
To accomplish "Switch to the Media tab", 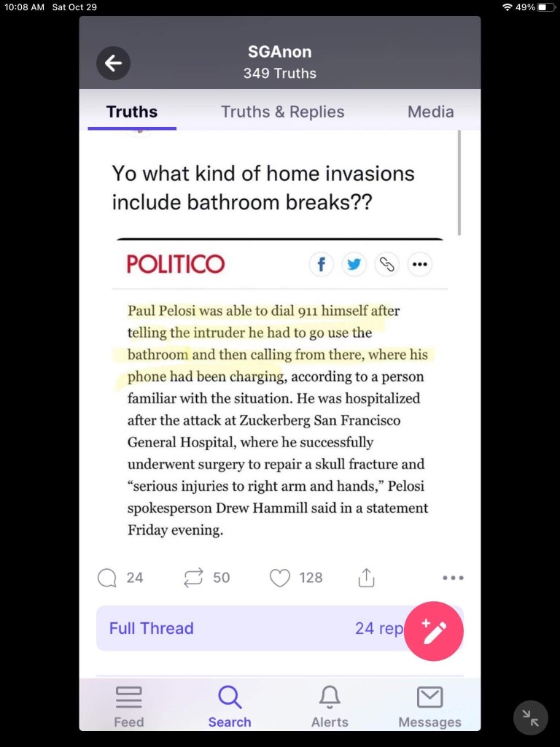I will click(x=430, y=112).
